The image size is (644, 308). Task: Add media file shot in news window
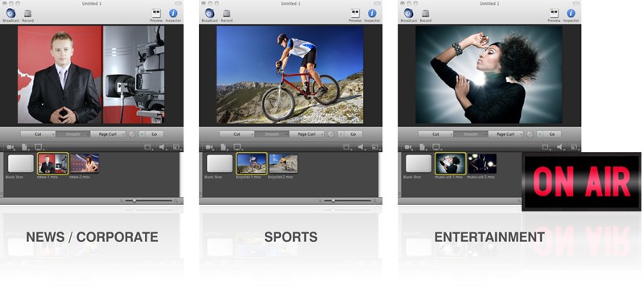click(26, 147)
